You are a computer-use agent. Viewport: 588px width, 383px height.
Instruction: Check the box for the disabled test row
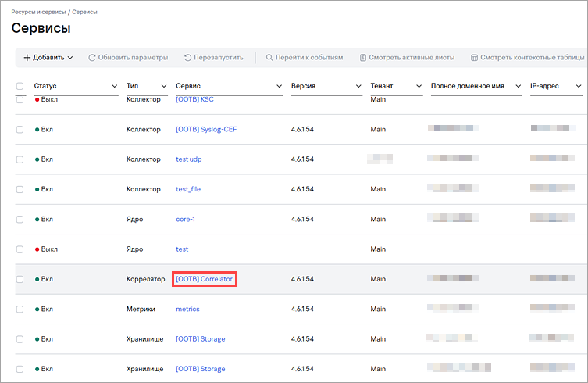(20, 249)
